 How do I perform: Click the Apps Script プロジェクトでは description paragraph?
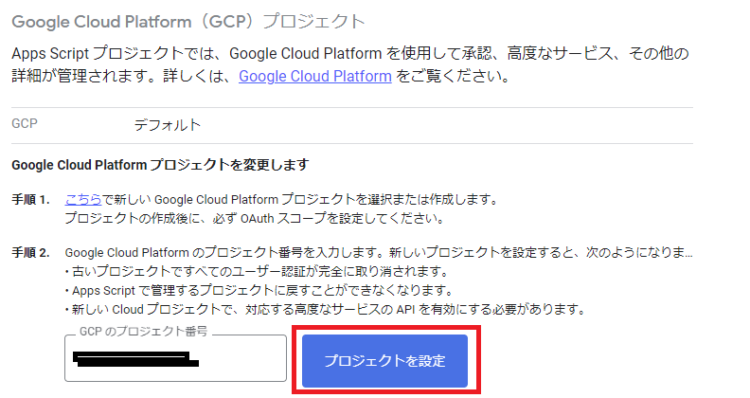point(350,65)
